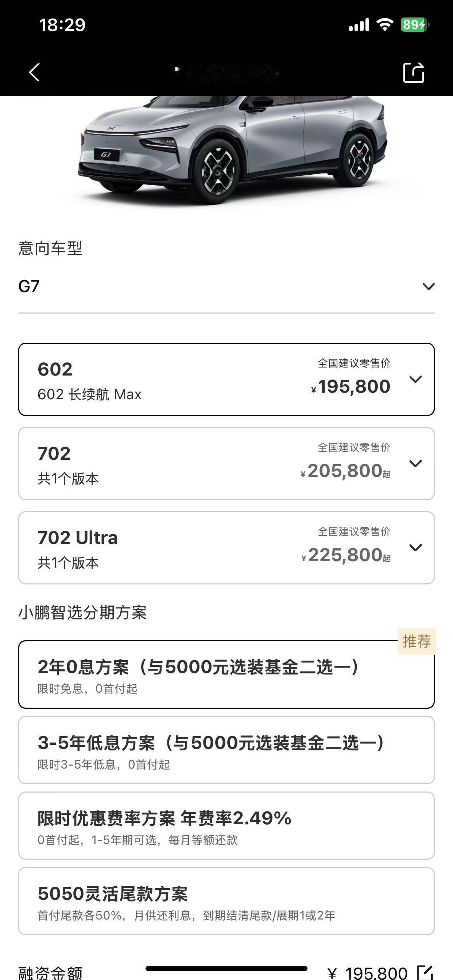Expand the 602 version chevron
The height and width of the screenshot is (980, 453).
pos(415,379)
